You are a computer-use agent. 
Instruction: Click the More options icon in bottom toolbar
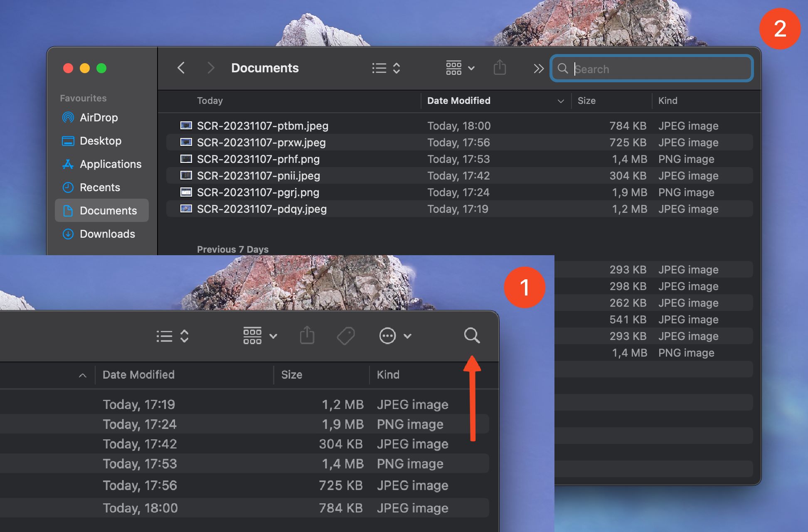pos(387,335)
